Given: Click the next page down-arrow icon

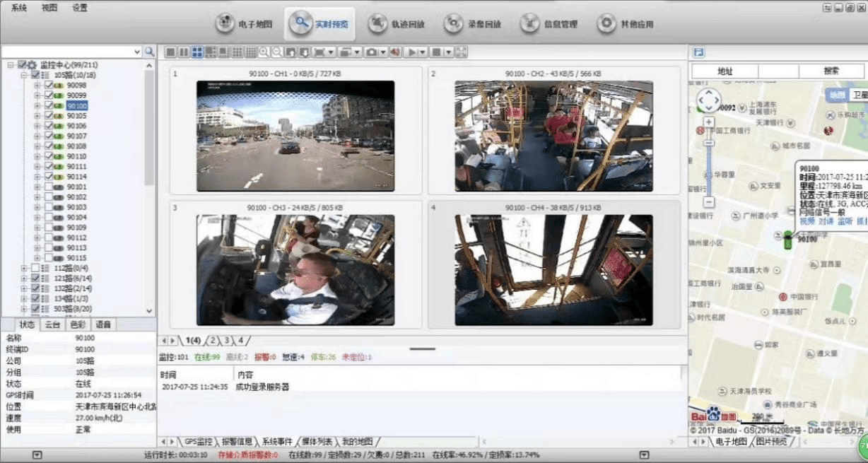Looking at the screenshot, I should tap(305, 52).
